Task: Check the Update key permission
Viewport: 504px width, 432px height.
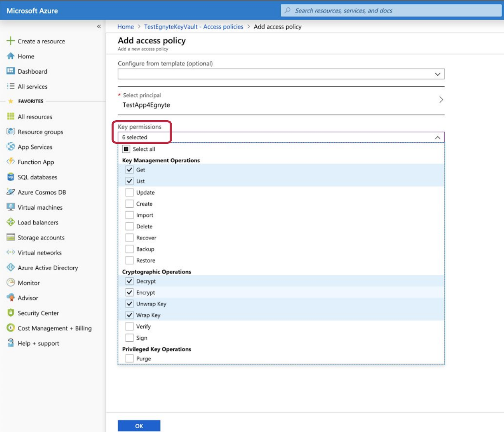Action: (129, 192)
